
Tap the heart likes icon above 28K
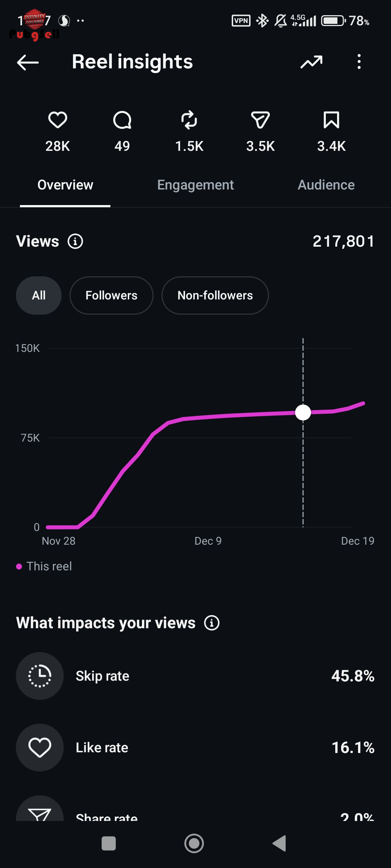pos(58,120)
